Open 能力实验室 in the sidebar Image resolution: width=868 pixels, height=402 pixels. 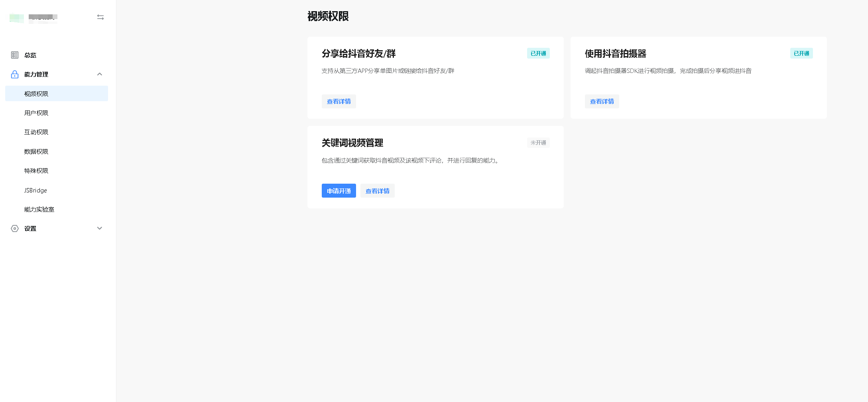[x=39, y=209]
